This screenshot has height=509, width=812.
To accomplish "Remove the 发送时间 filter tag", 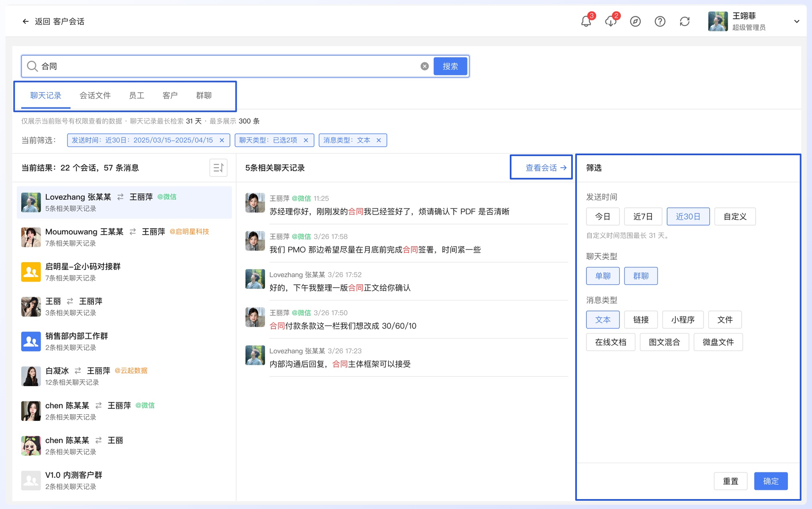I will coord(222,140).
